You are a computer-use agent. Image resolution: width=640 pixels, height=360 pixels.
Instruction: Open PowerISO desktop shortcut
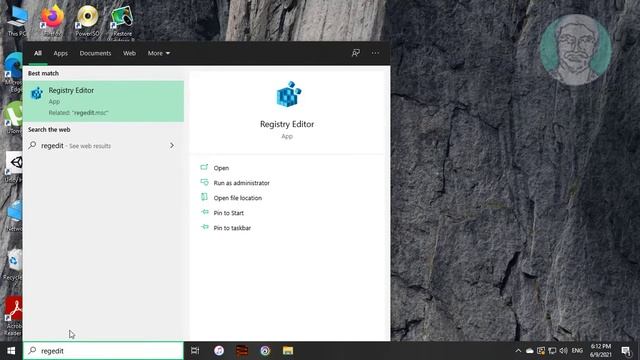[x=87, y=20]
